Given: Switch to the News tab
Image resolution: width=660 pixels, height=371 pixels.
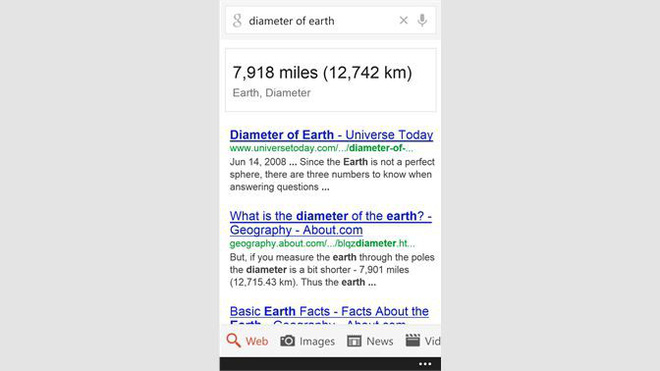Looking at the screenshot, I should pyautogui.click(x=379, y=341).
